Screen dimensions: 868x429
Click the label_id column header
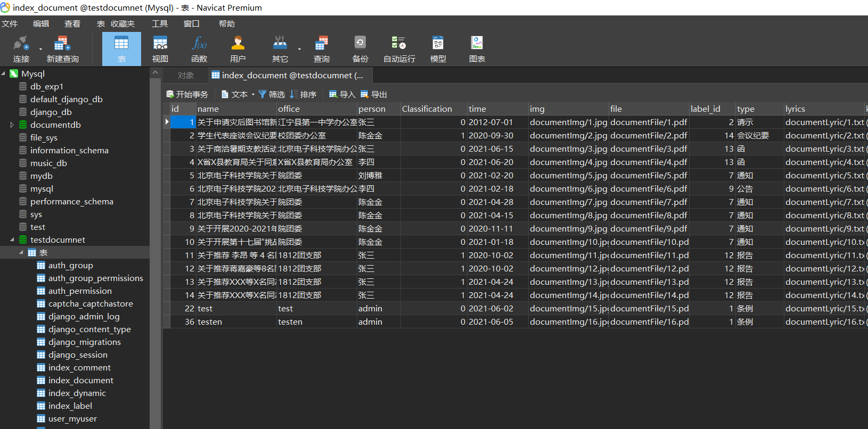(712, 109)
